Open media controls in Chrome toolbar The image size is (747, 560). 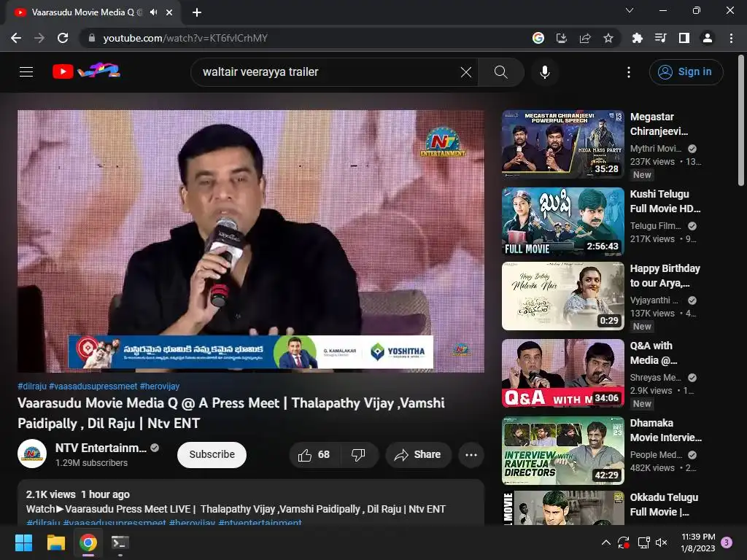pyautogui.click(x=660, y=38)
